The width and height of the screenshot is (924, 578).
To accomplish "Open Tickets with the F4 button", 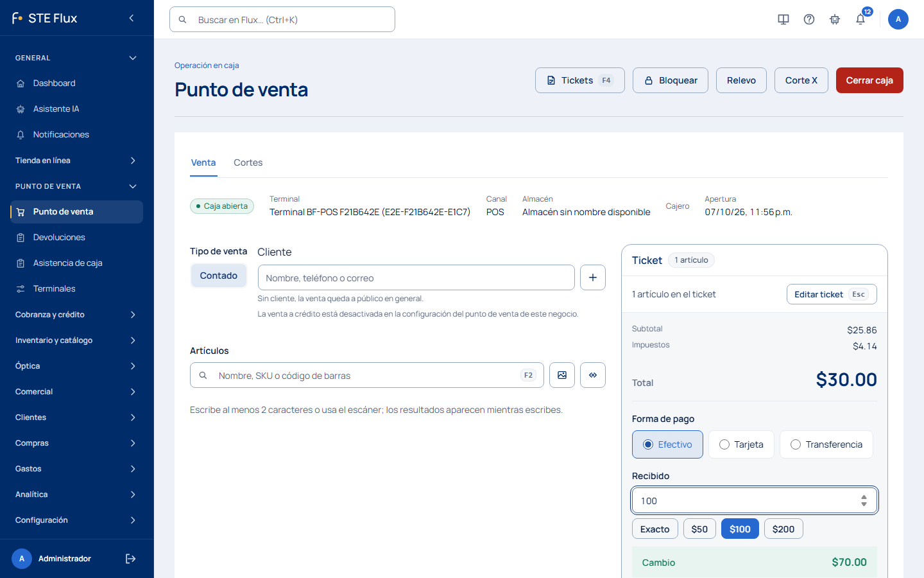I will (x=580, y=80).
